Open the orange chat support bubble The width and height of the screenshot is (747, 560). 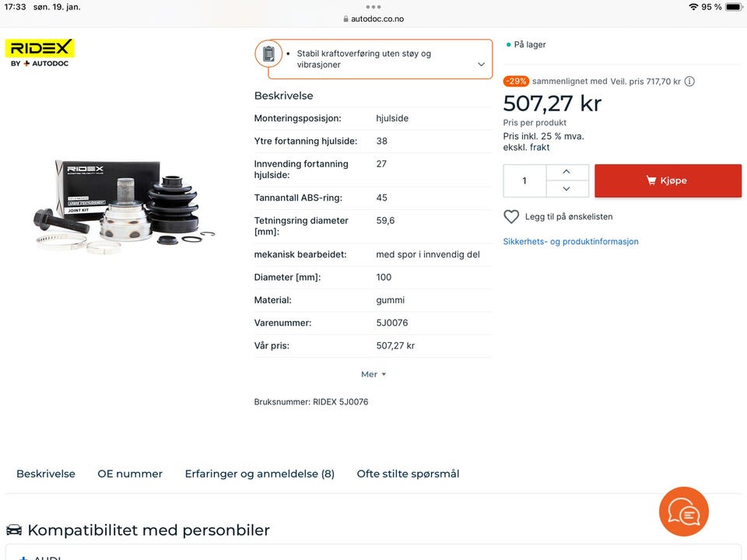[x=684, y=512]
